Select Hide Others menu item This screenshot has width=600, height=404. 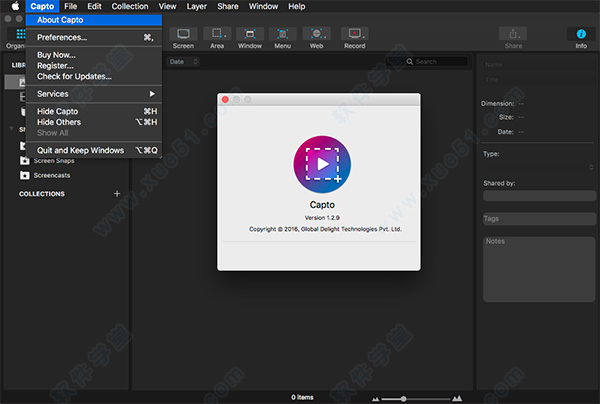[94, 122]
